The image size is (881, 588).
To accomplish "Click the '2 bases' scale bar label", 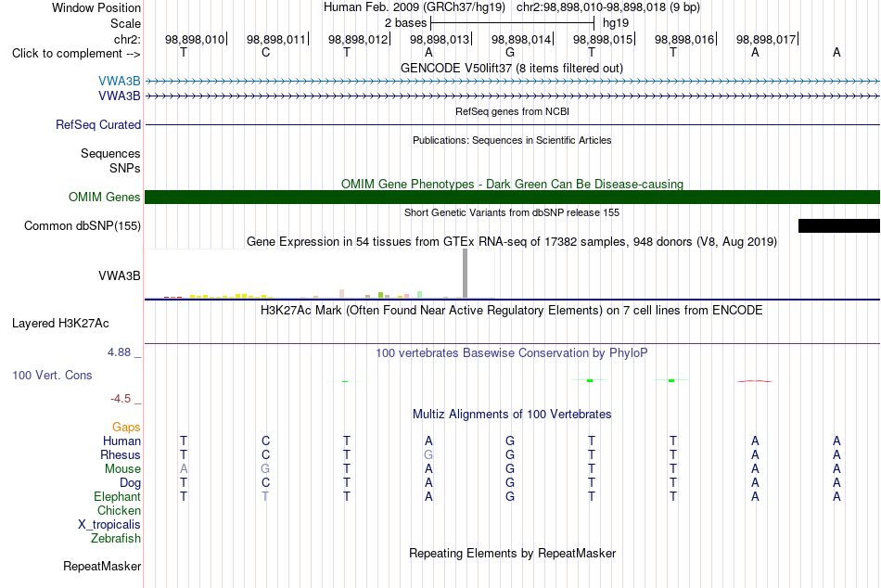I will click(x=405, y=23).
